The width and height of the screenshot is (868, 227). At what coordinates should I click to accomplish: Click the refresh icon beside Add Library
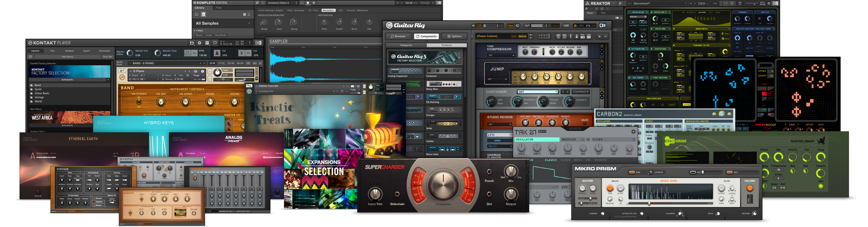[30, 57]
